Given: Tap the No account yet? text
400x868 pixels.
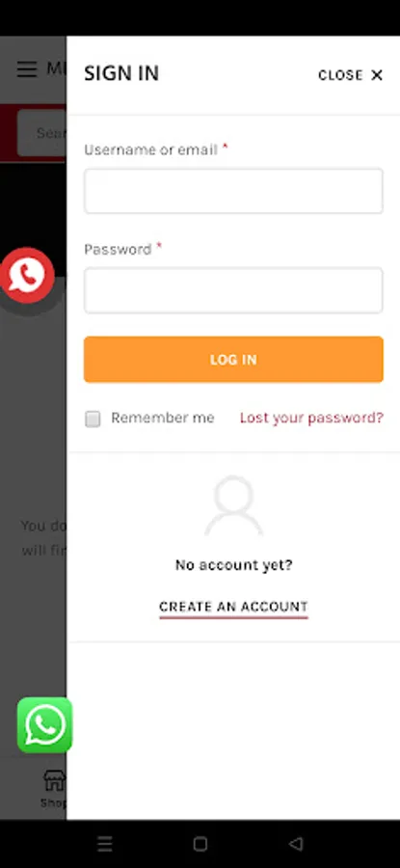Looking at the screenshot, I should [233, 565].
